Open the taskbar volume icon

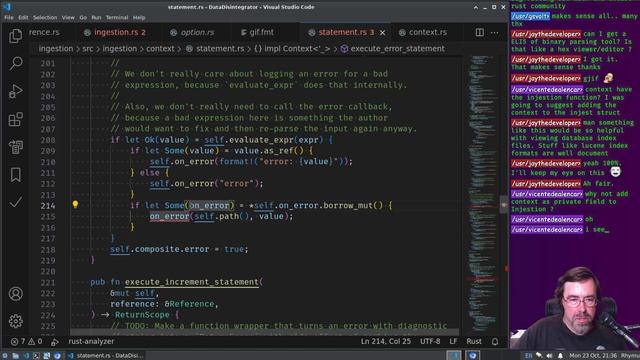pyautogui.click(x=549, y=356)
